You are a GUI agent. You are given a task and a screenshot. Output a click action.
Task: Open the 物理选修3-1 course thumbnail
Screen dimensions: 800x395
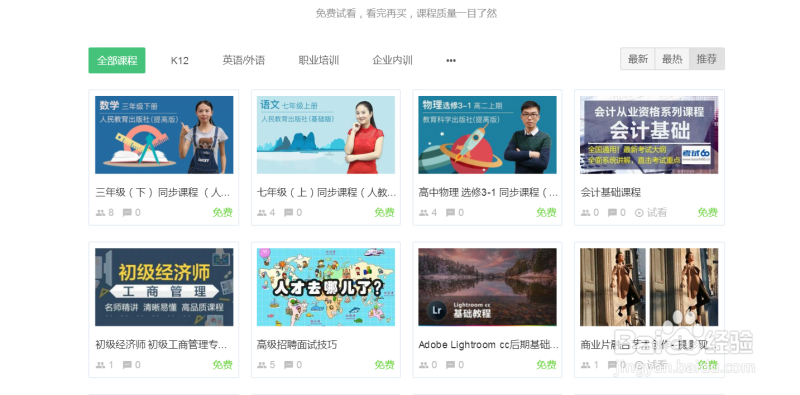coord(487,135)
